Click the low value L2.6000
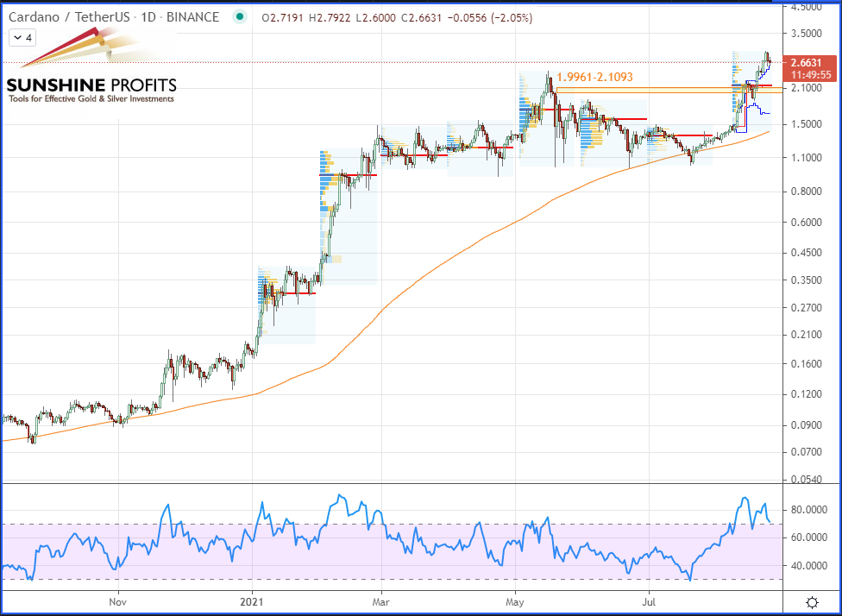The width and height of the screenshot is (842, 616). (x=374, y=18)
